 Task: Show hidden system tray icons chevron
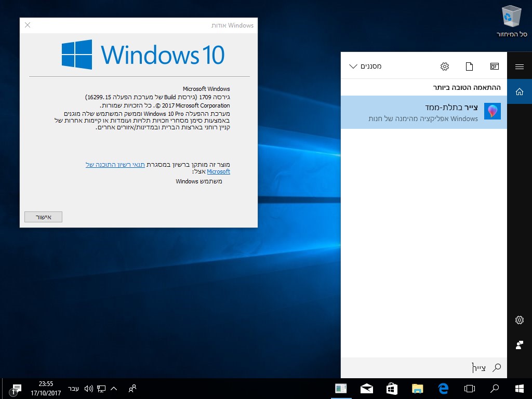[x=114, y=389]
